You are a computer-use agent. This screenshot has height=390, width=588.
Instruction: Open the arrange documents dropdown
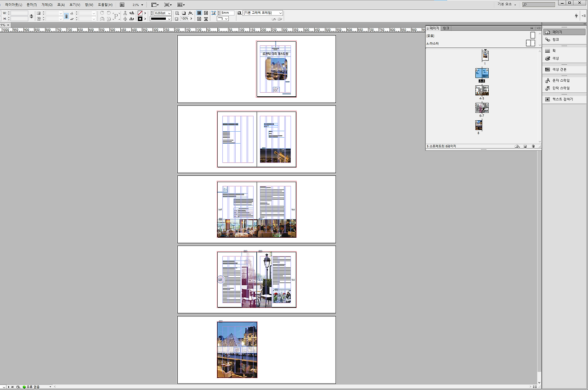[x=181, y=5]
